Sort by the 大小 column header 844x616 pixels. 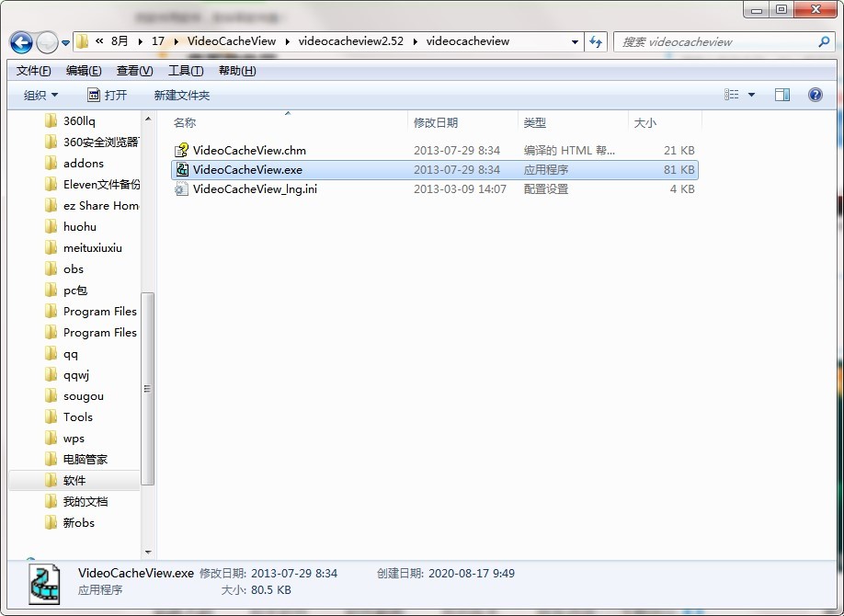[x=644, y=123]
